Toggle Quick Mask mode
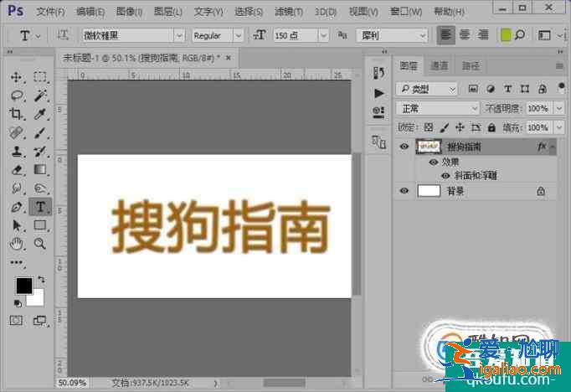Screen dimensions: 571x392 tap(16, 320)
